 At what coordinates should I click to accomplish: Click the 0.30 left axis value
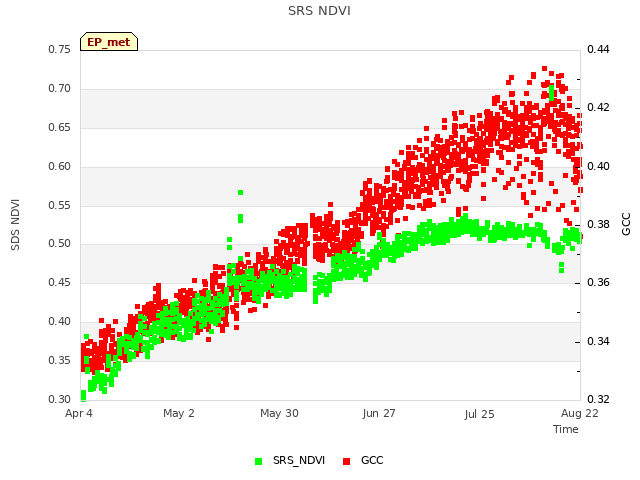click(x=60, y=399)
